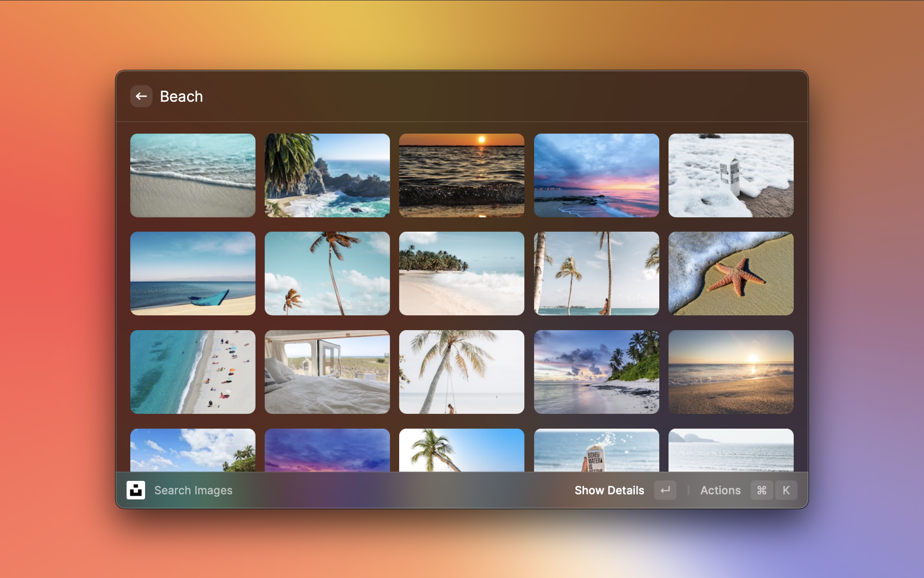Select the golden sunrise over wet sand photo
This screenshot has height=578, width=924.
point(731,372)
